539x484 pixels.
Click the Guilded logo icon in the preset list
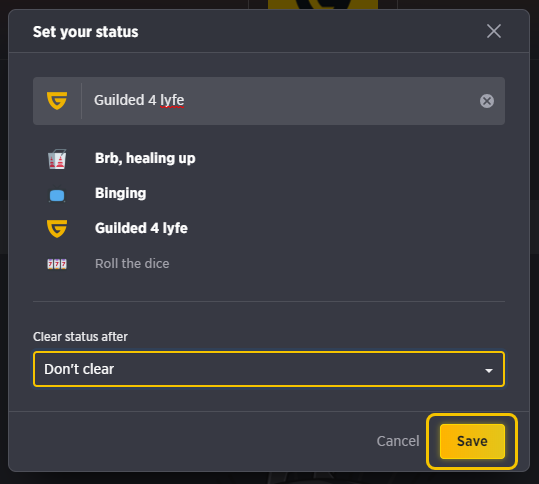(57, 229)
